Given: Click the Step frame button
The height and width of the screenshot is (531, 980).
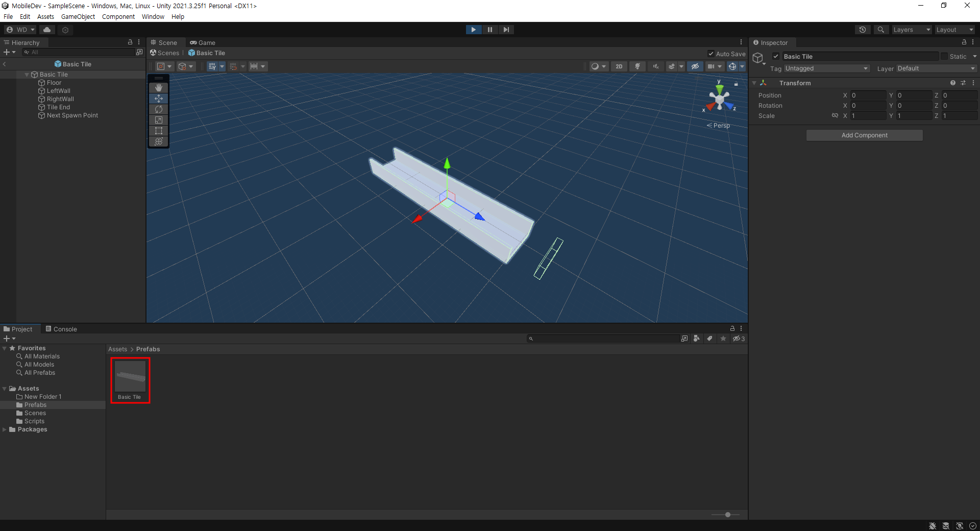Looking at the screenshot, I should pyautogui.click(x=506, y=30).
